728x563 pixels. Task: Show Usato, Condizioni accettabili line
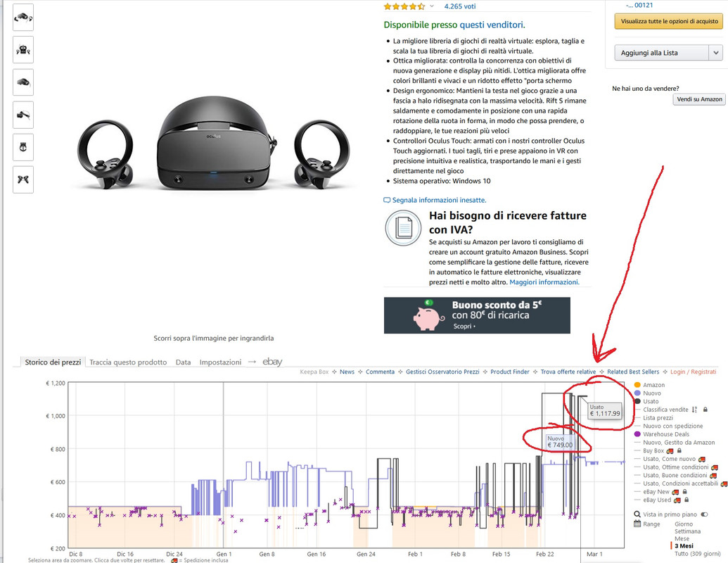680,483
